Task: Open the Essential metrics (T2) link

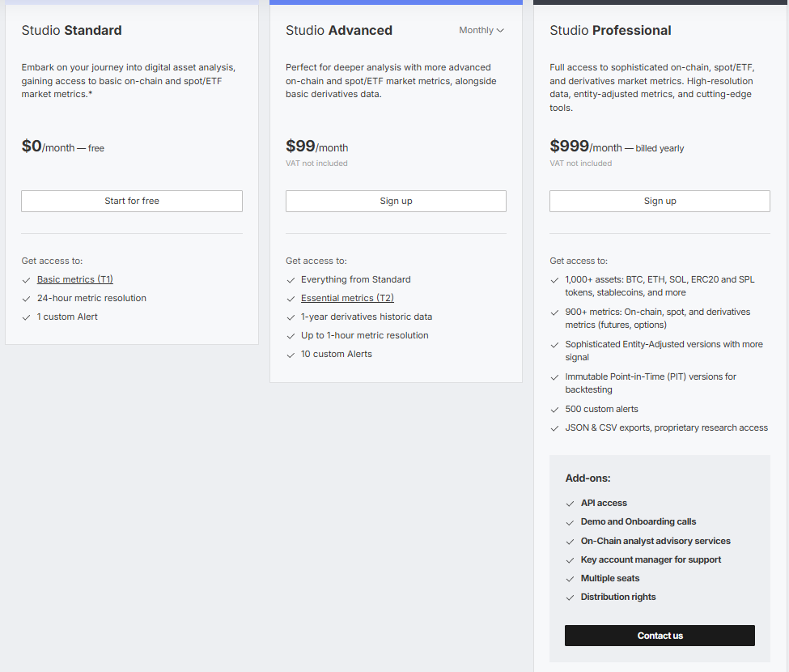Action: click(x=347, y=298)
